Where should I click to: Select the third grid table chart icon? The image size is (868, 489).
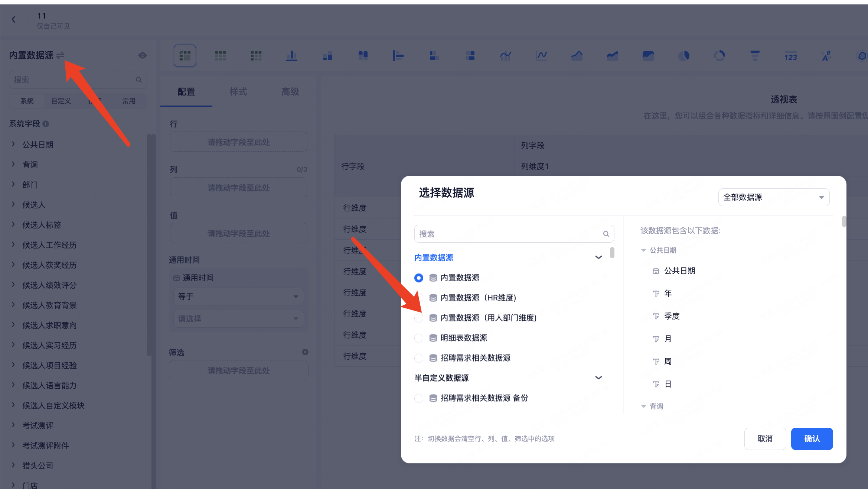click(x=256, y=56)
